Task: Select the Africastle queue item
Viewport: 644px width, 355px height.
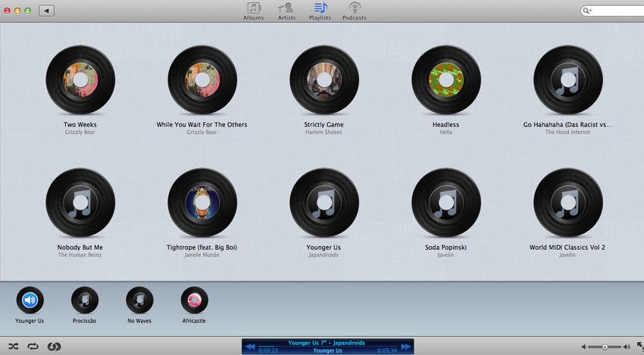Action: coord(194,301)
